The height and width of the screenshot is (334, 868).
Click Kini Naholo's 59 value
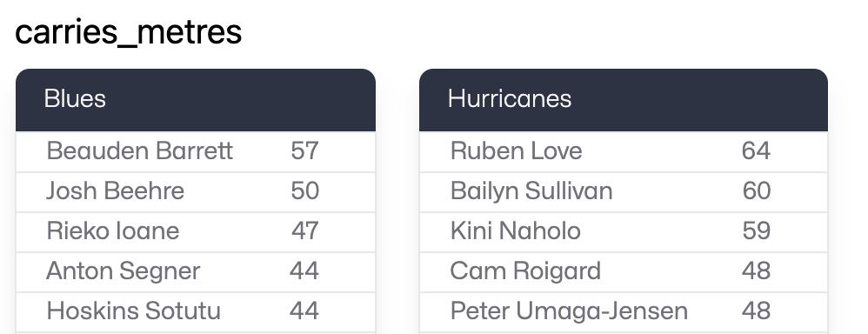(756, 231)
